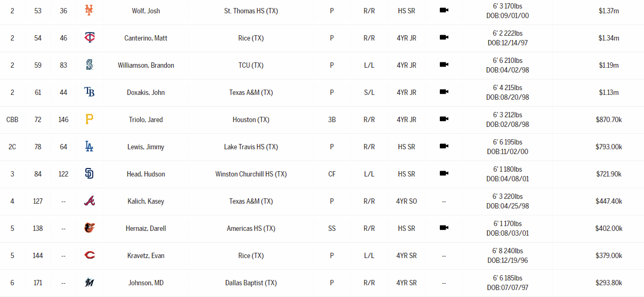
Task: Click the Minnesota Twins logo
Action: pyautogui.click(x=89, y=38)
